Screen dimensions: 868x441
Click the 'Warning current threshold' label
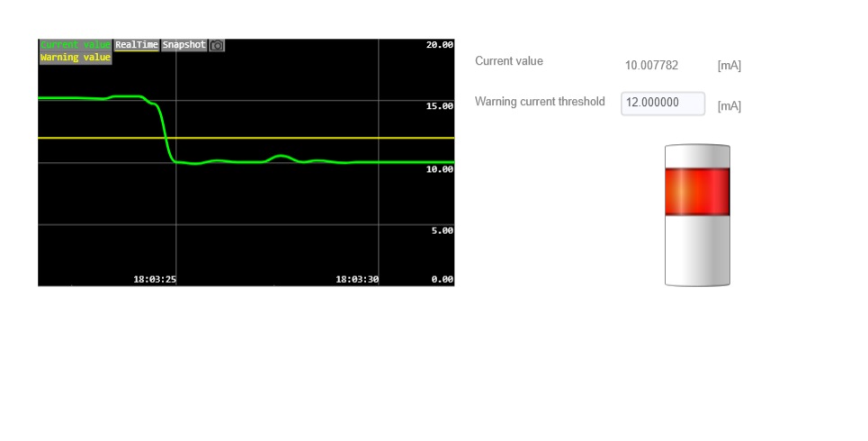tap(540, 102)
